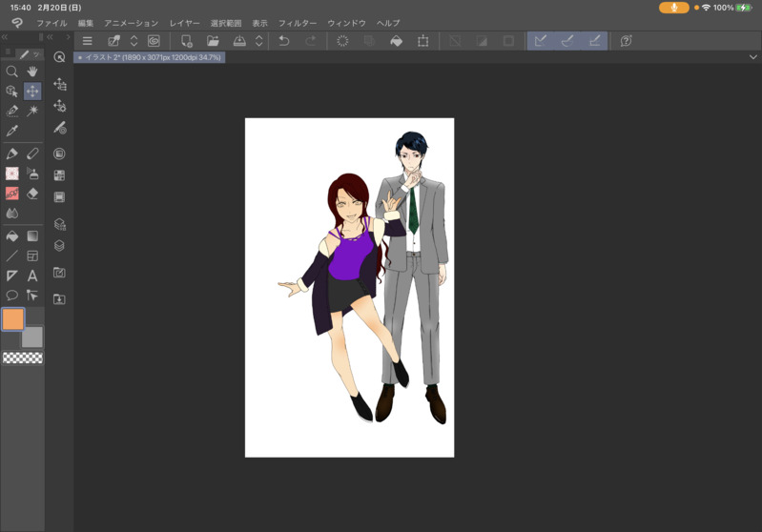
Task: Click the Undo arrow in command bar
Action: (x=283, y=41)
